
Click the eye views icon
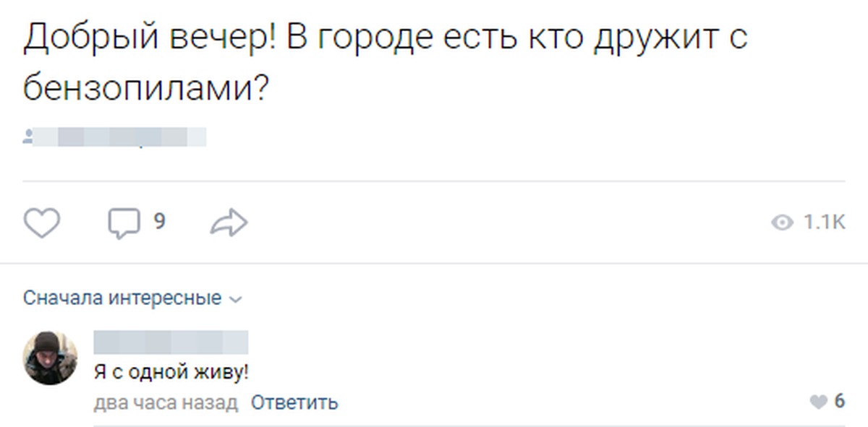coord(782,223)
